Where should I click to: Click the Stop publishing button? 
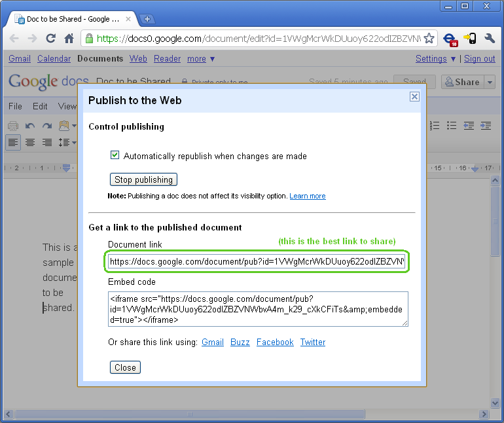(x=143, y=179)
